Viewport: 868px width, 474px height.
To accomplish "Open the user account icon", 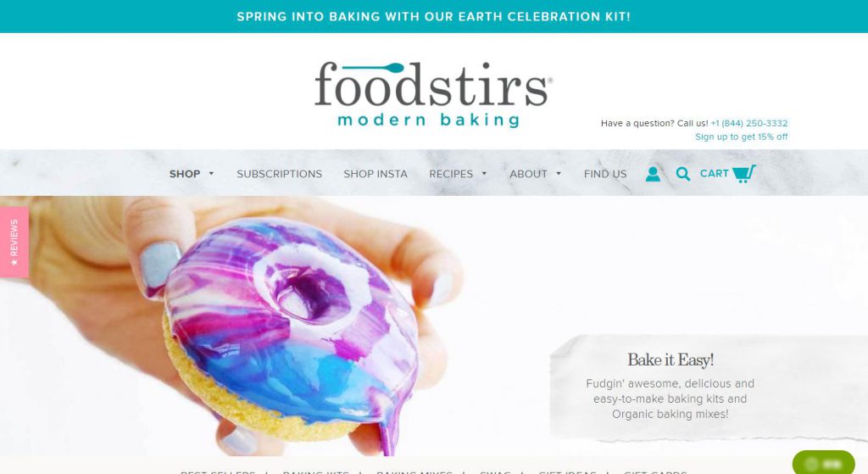I will pyautogui.click(x=653, y=174).
